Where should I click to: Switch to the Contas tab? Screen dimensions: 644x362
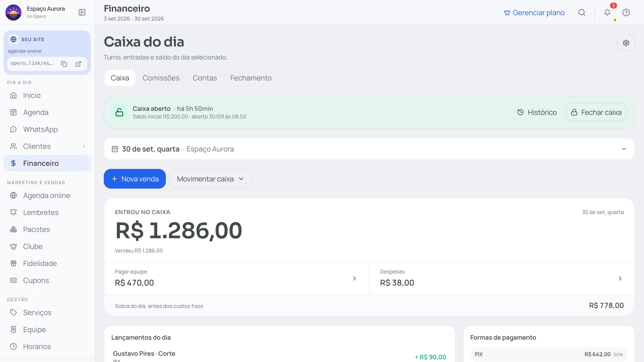pos(205,78)
